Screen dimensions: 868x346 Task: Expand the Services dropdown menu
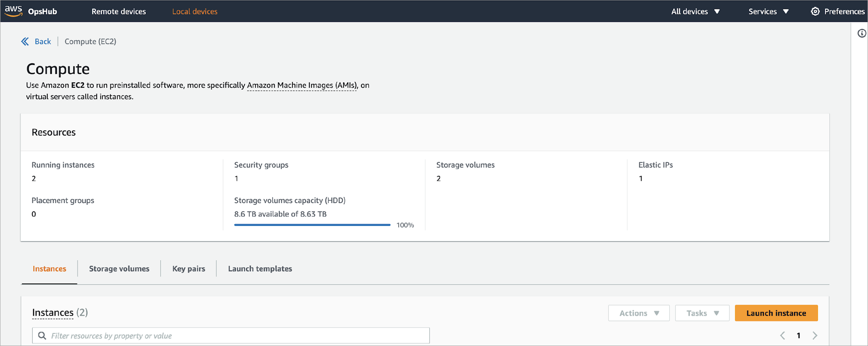(768, 11)
